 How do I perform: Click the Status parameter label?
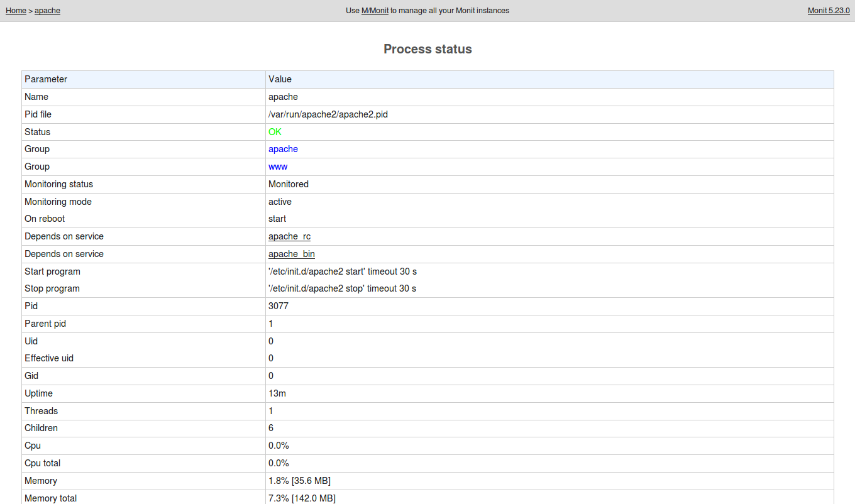pyautogui.click(x=37, y=132)
